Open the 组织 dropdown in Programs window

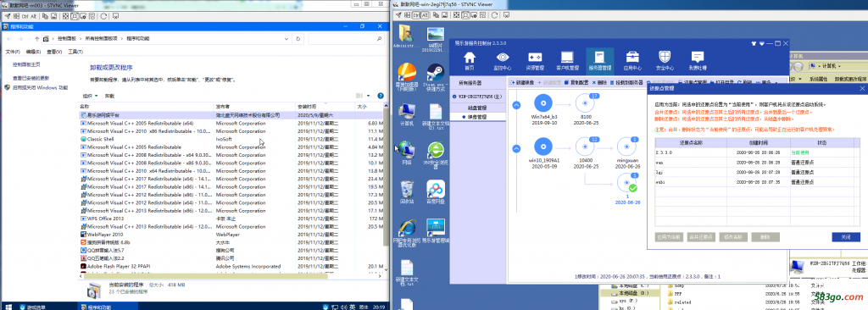pos(90,96)
